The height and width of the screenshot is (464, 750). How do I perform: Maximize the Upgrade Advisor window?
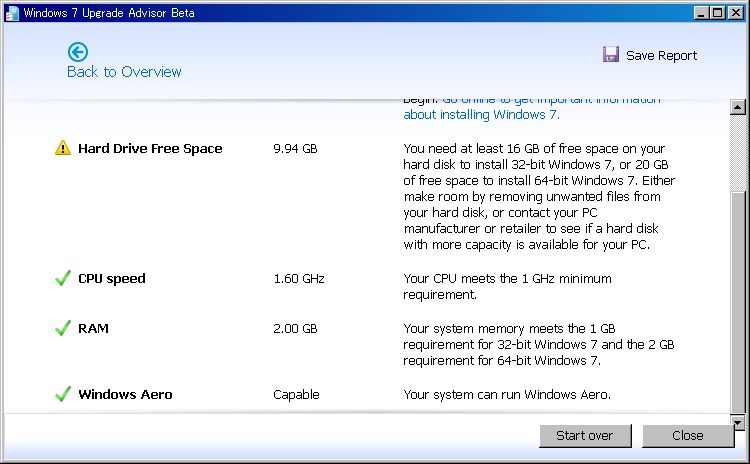718,13
